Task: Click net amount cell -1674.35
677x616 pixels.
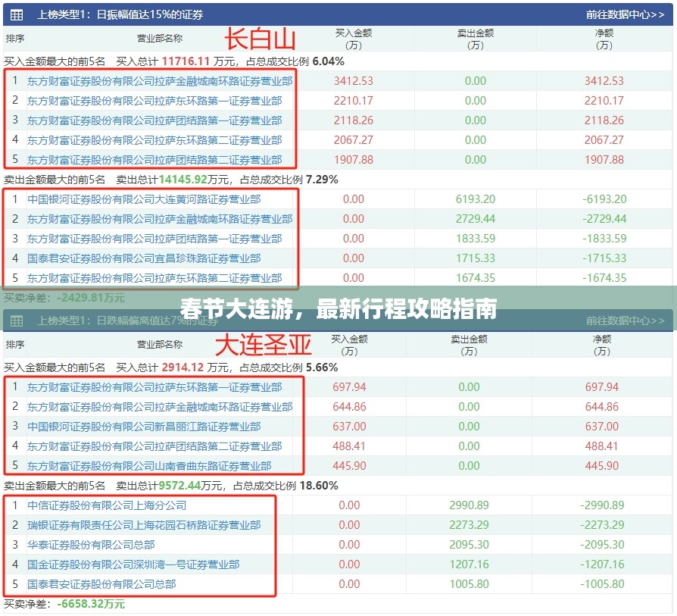Action: click(x=604, y=279)
